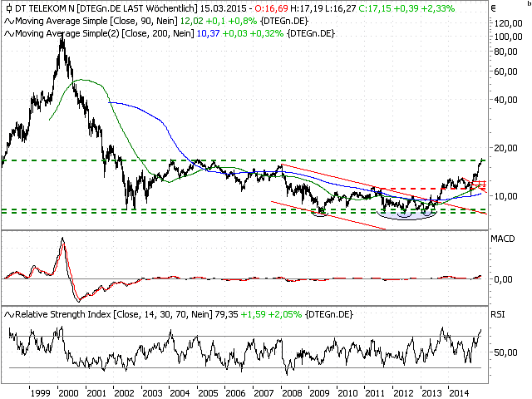Click the percent change +2,33%

438,8
